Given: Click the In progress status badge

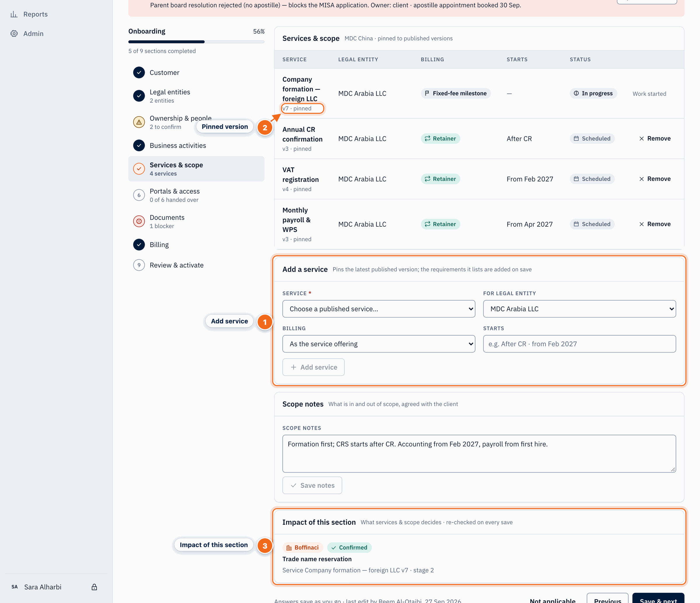Looking at the screenshot, I should point(593,93).
